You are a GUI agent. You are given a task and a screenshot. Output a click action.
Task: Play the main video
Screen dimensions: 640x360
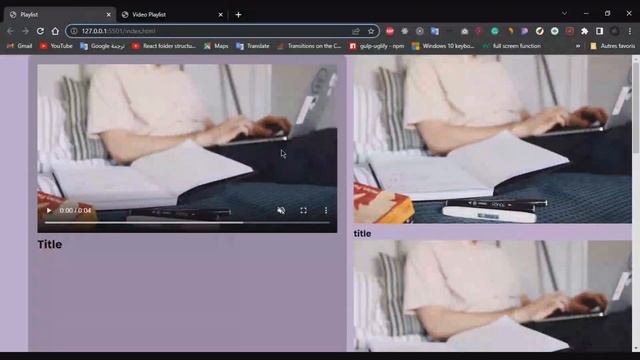(x=49, y=211)
